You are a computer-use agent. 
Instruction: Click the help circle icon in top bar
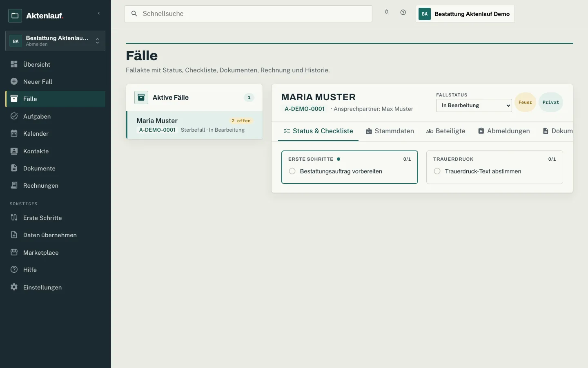tap(403, 12)
